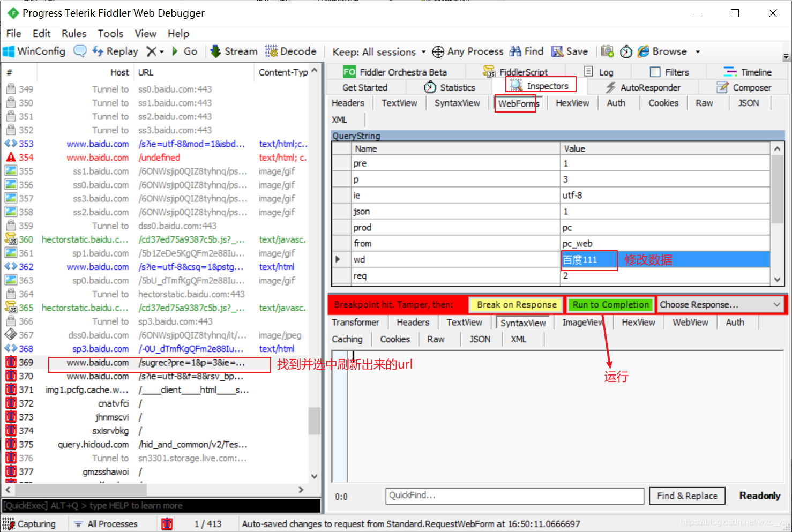792x532 pixels.
Task: Click the script icon of session 365
Action: [11, 308]
